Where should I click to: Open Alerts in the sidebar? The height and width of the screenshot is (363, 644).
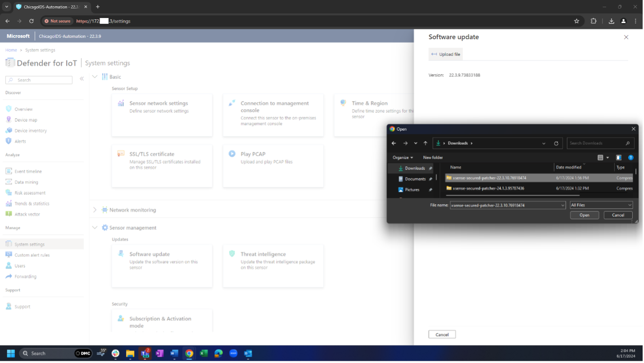pos(20,141)
